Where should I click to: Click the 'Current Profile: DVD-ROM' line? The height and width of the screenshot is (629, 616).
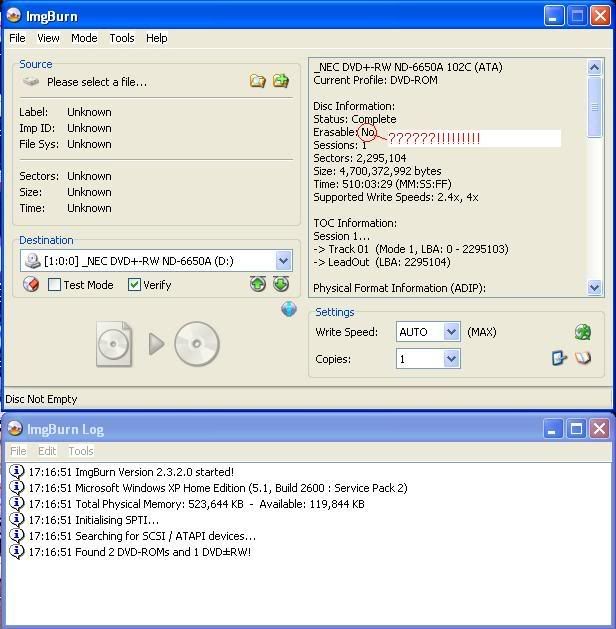pyautogui.click(x=375, y=80)
